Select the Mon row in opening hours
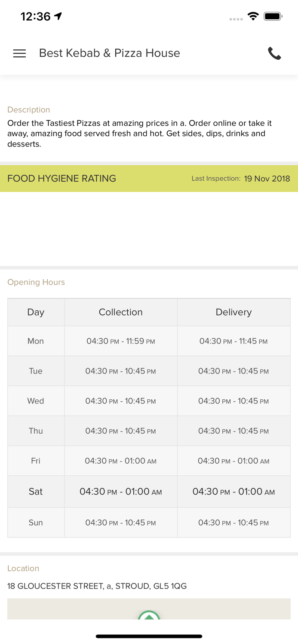 [36, 341]
